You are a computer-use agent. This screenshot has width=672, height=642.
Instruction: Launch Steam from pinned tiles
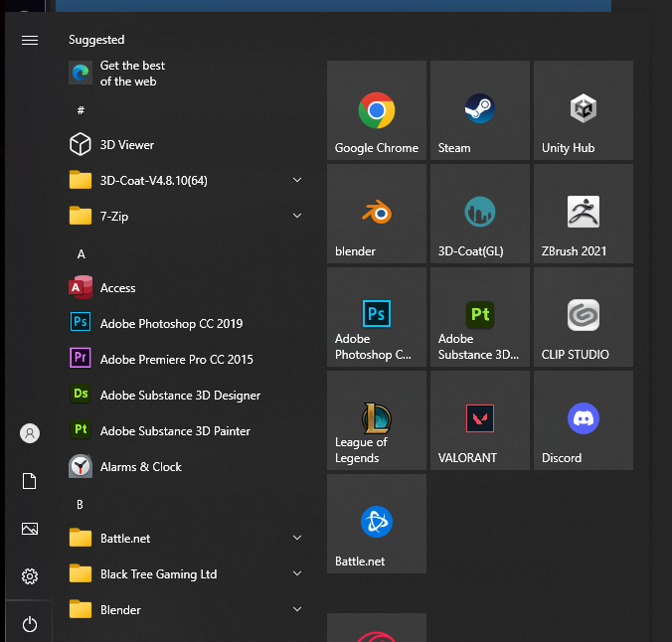pyautogui.click(x=479, y=110)
